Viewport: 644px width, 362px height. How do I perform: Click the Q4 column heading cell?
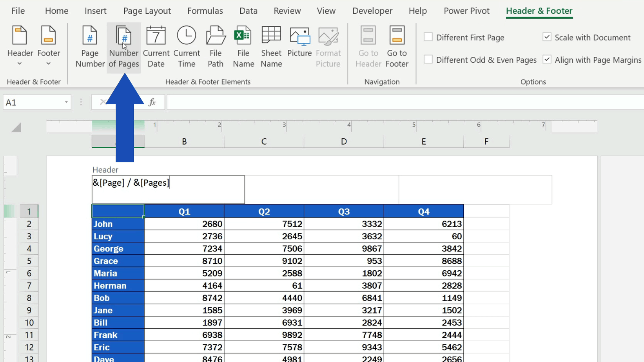coord(424,212)
